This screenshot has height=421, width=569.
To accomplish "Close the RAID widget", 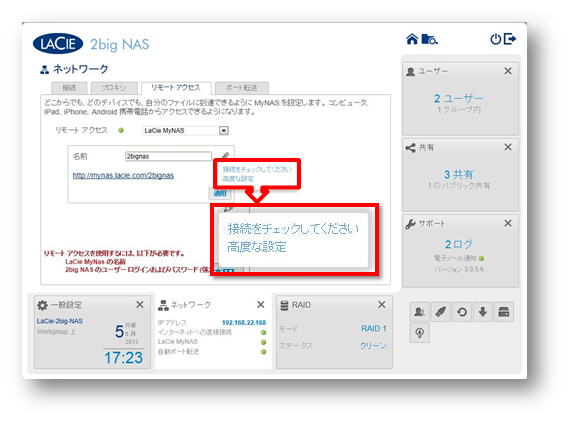I will [382, 305].
